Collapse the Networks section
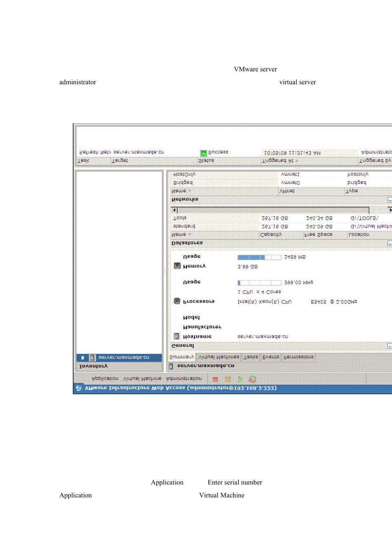This screenshot has height=555, width=392. (390, 200)
